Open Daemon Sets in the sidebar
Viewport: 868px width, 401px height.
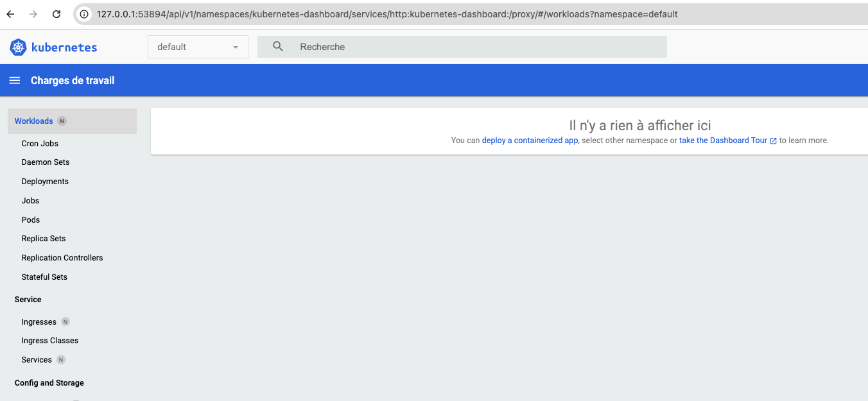click(x=46, y=162)
